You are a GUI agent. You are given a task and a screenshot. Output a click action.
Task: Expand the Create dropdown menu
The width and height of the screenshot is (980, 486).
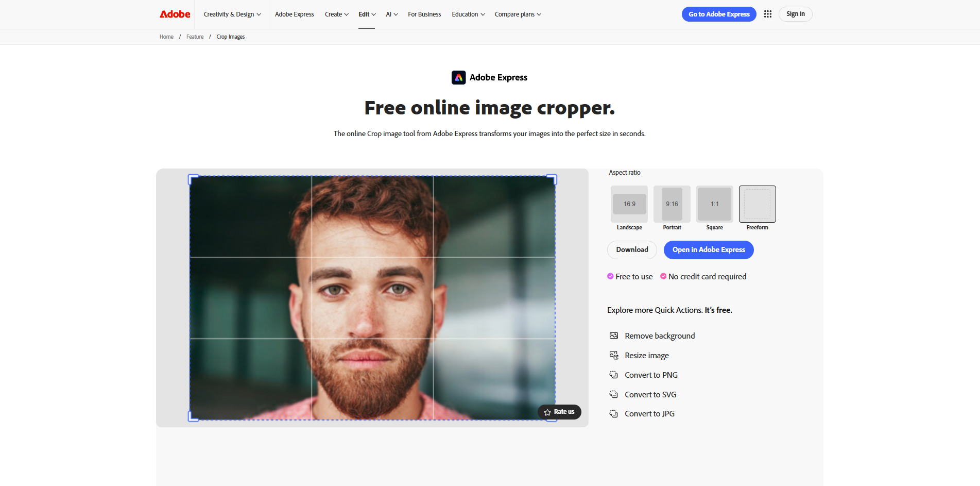337,14
